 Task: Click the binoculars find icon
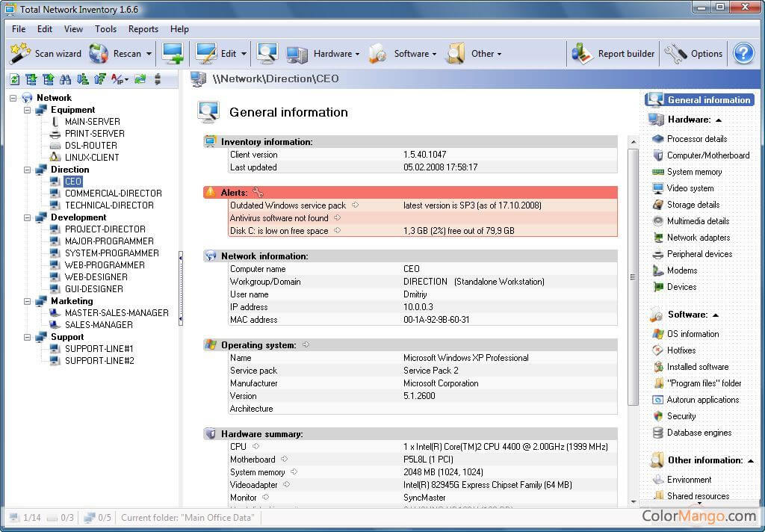(66, 79)
